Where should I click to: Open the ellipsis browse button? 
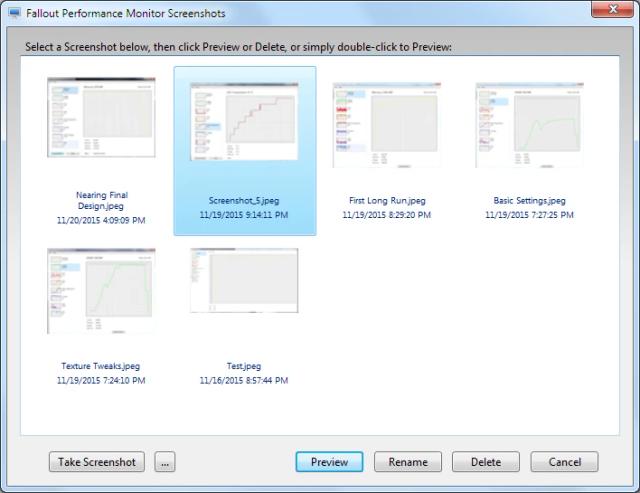165,462
